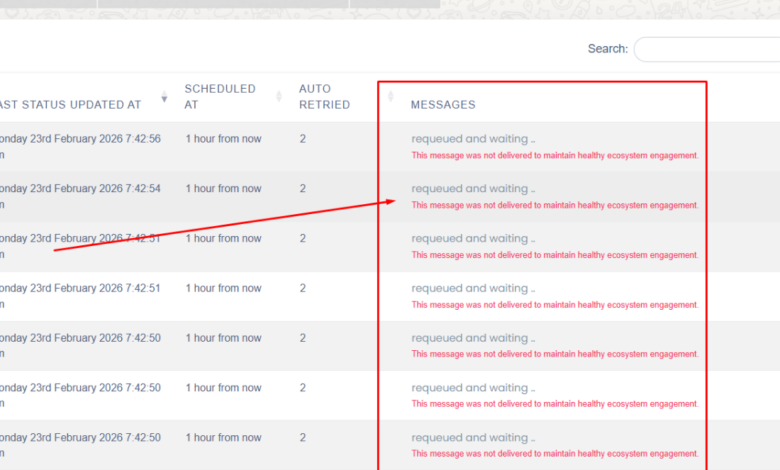Click second row's red not-delivered error text
Screen dimensions: 780x470
pos(554,205)
